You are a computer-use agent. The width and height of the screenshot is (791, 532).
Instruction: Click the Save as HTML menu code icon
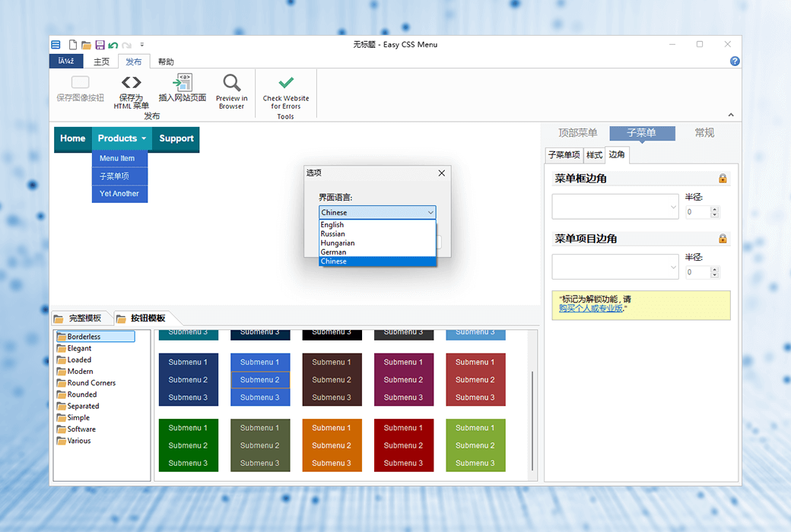(x=131, y=82)
